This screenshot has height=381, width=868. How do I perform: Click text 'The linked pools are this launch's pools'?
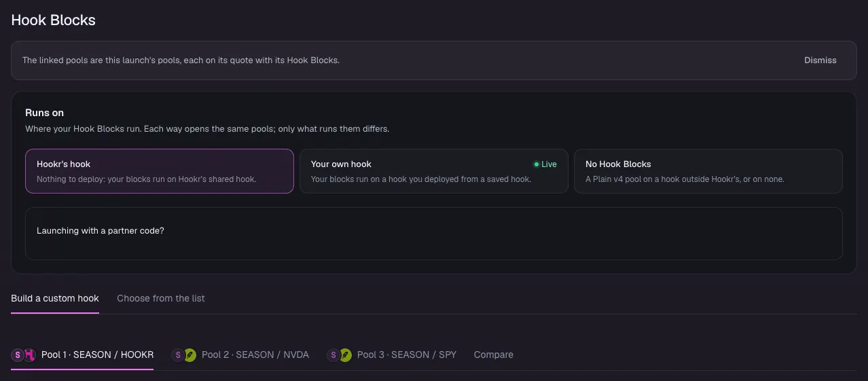(98, 60)
